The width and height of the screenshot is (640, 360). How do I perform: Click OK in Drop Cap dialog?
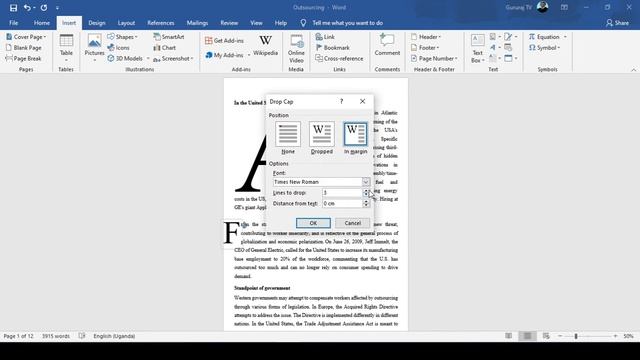[x=313, y=223]
